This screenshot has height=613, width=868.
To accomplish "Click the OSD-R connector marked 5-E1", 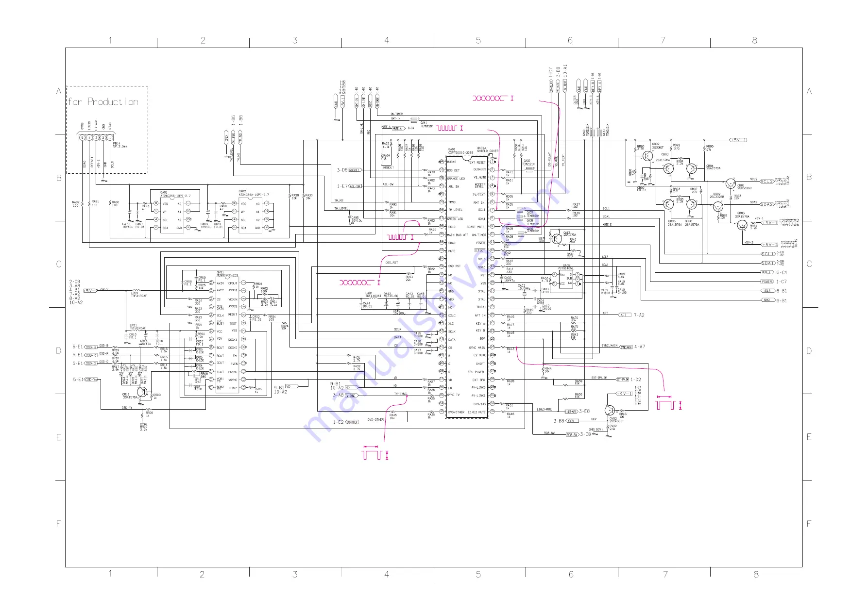I will coord(91,355).
